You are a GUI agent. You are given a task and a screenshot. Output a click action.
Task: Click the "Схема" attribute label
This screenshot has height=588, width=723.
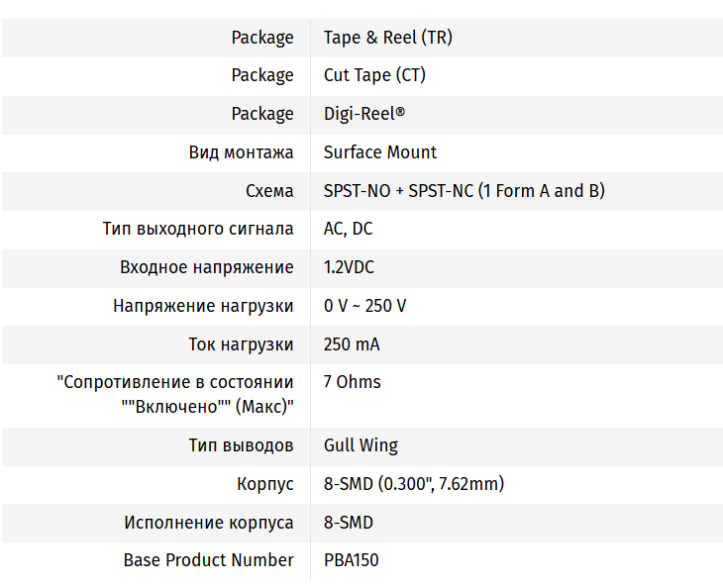[269, 191]
